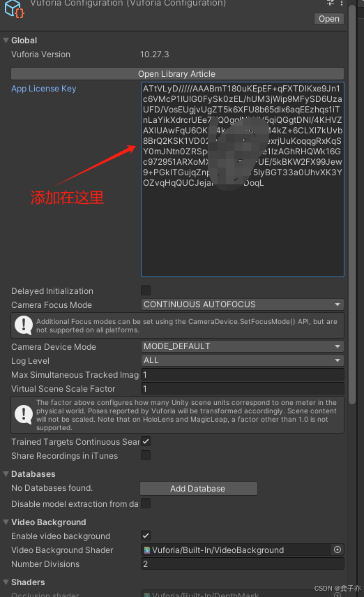
Task: Toggle the preset slider icon in header
Action: (330, 3)
